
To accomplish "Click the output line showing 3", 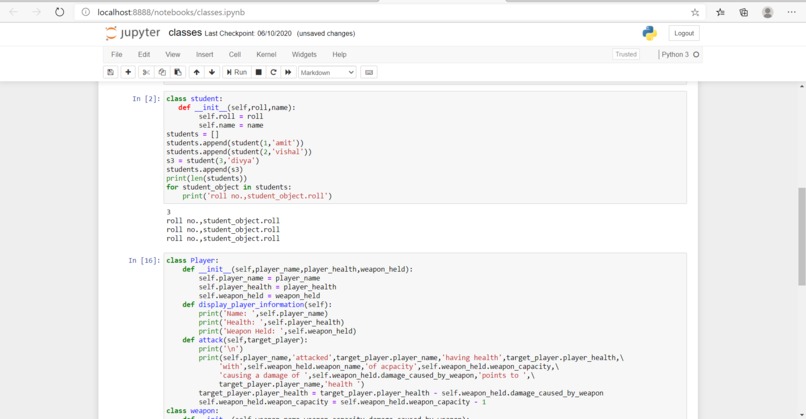I will pyautogui.click(x=169, y=212).
